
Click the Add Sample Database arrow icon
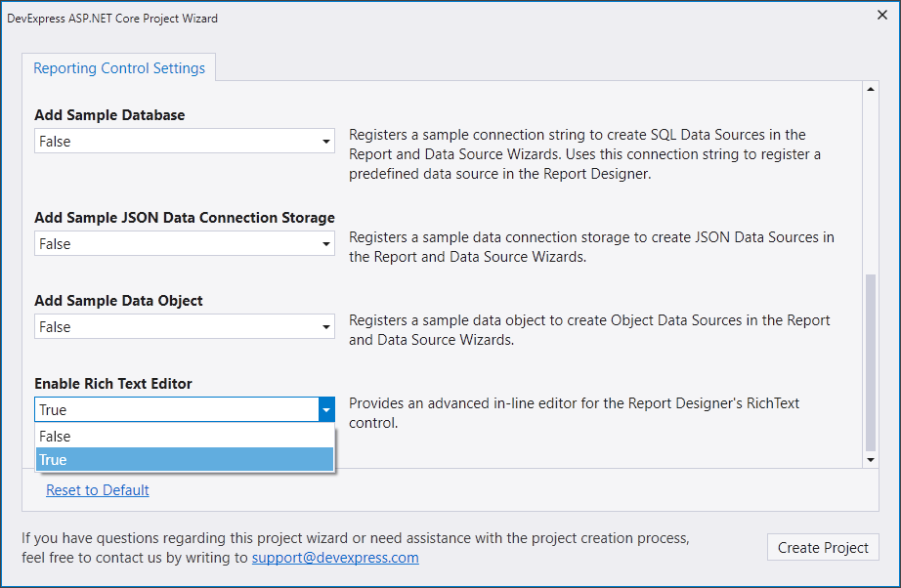tap(326, 142)
